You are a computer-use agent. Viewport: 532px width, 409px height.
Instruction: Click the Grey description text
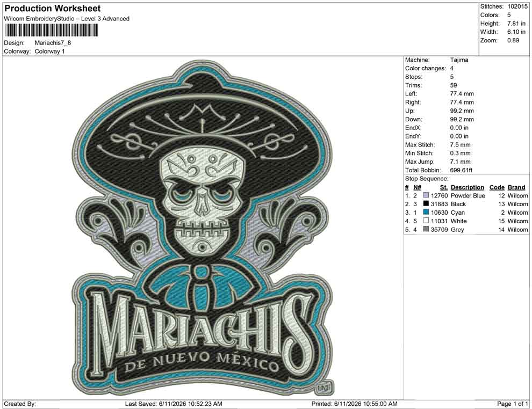pyautogui.click(x=457, y=229)
